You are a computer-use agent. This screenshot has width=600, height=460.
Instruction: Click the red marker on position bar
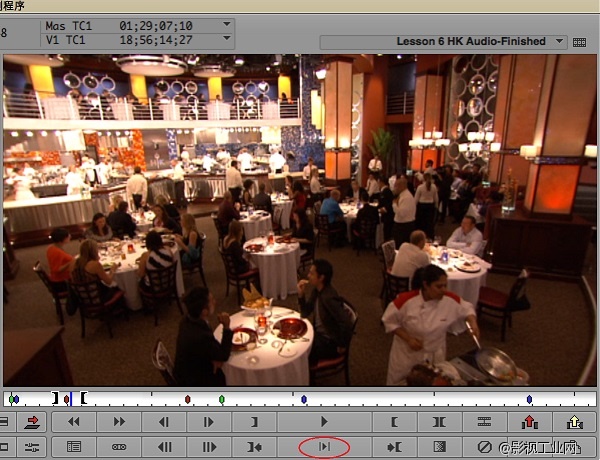tap(187, 399)
